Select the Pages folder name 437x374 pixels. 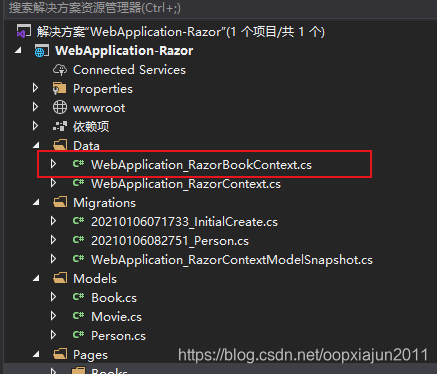90,355
